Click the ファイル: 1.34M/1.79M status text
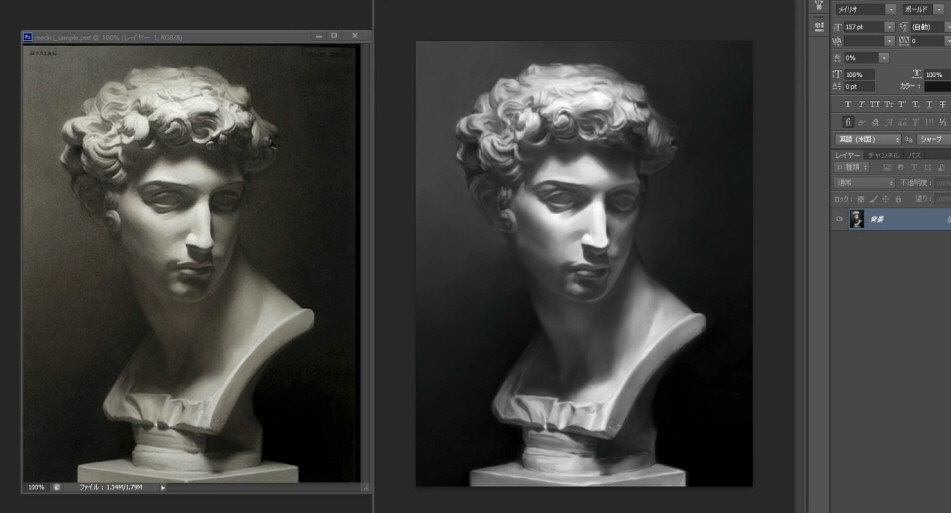 pos(111,488)
